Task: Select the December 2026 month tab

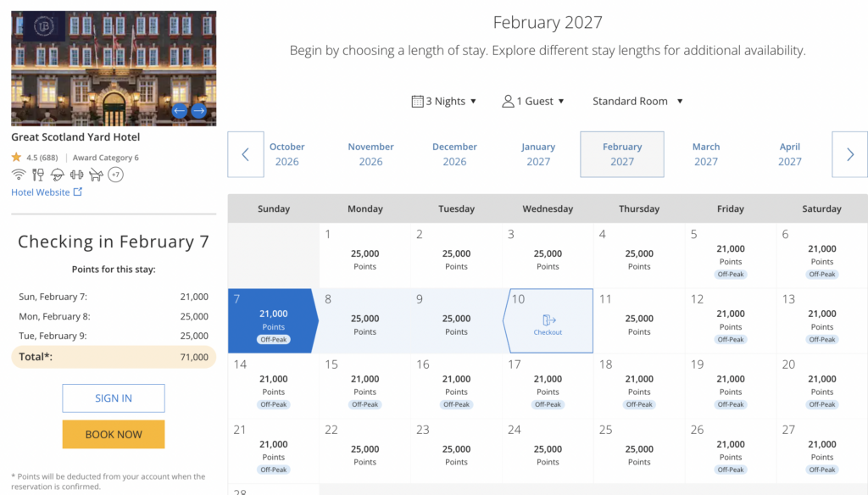Action: point(454,154)
